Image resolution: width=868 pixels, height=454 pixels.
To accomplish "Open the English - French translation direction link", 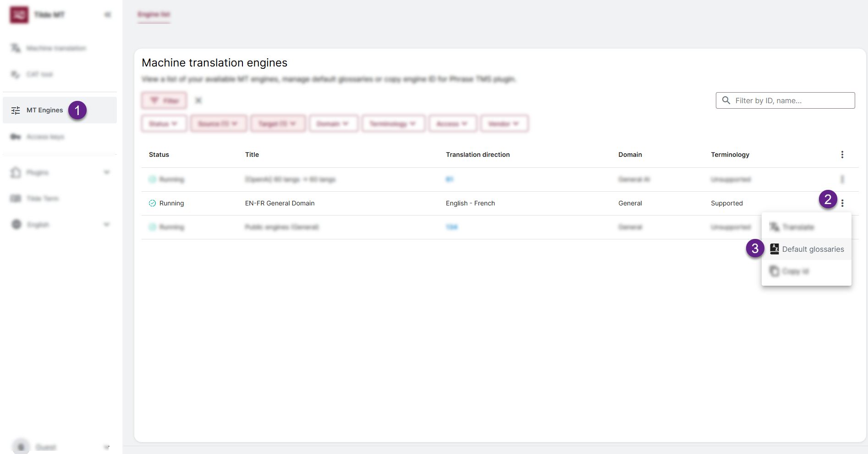I will (470, 203).
